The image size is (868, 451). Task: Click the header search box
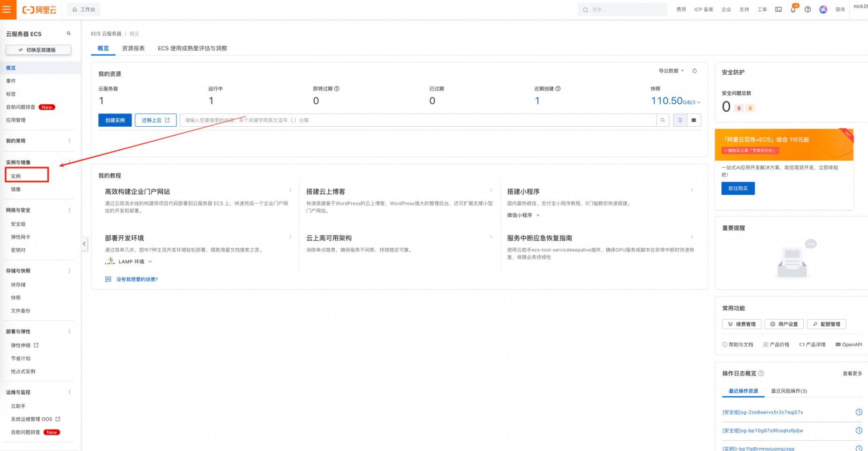click(622, 9)
